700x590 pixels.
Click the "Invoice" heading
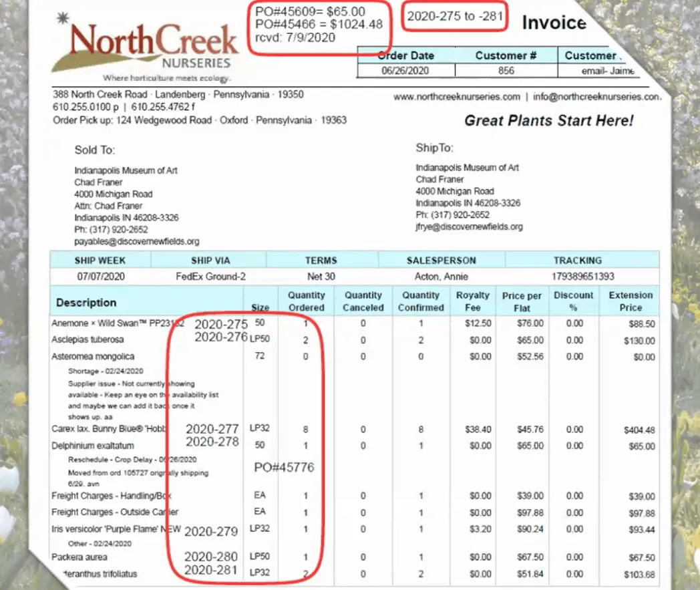(x=554, y=22)
